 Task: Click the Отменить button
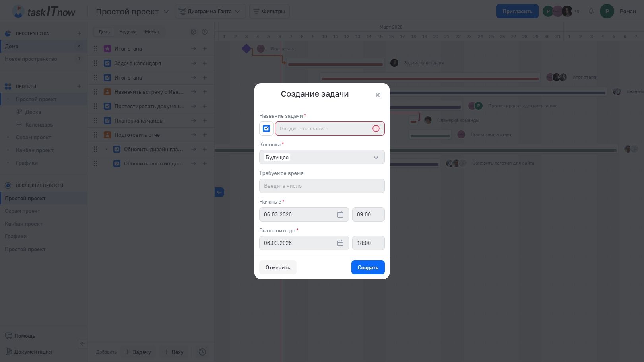click(277, 267)
